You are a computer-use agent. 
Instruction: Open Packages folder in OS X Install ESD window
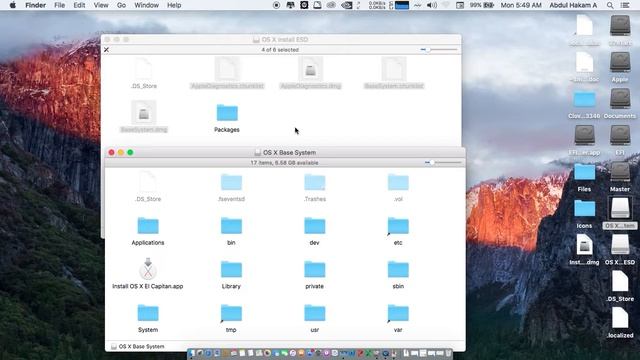[x=227, y=113]
